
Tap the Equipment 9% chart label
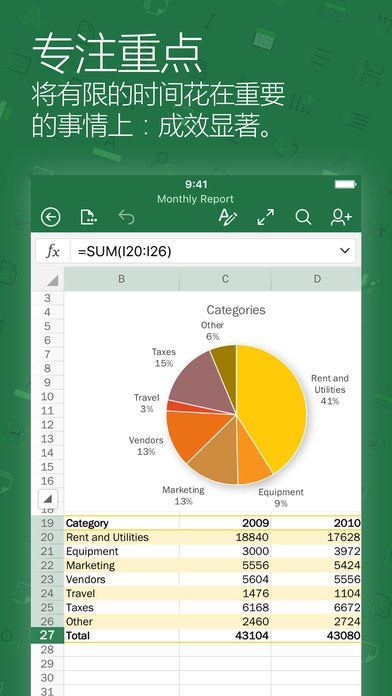[x=281, y=498]
